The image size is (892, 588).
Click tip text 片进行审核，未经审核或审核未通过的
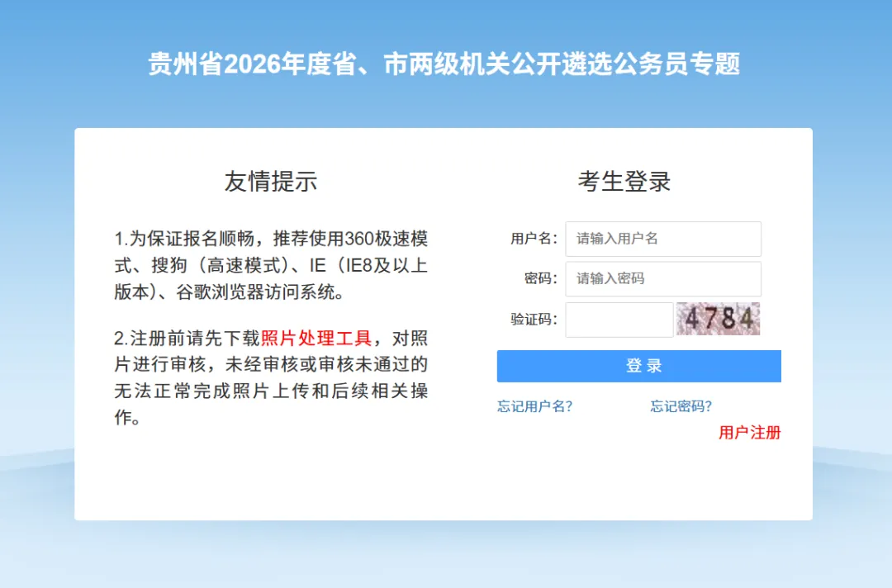(x=271, y=364)
